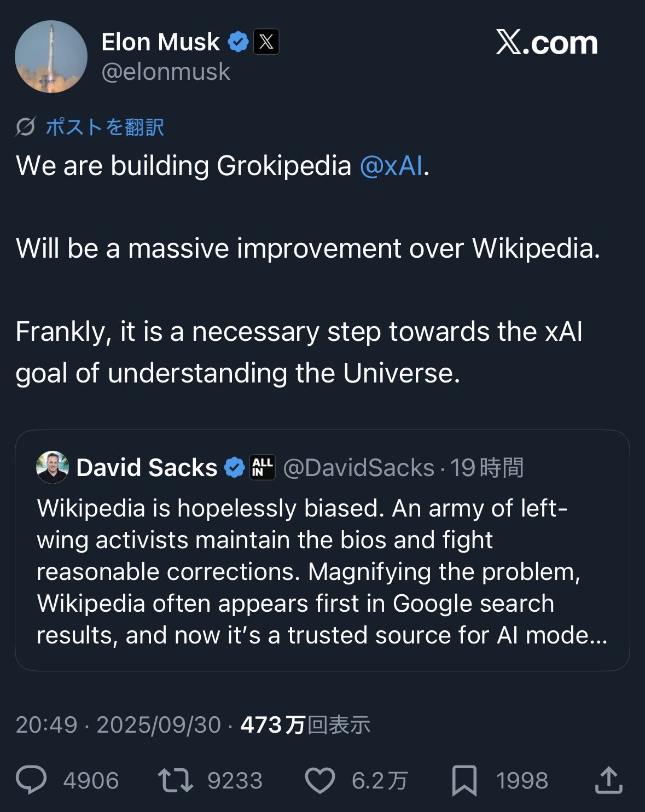Click the ポストを翻訳 translate link

pyautogui.click(x=104, y=127)
